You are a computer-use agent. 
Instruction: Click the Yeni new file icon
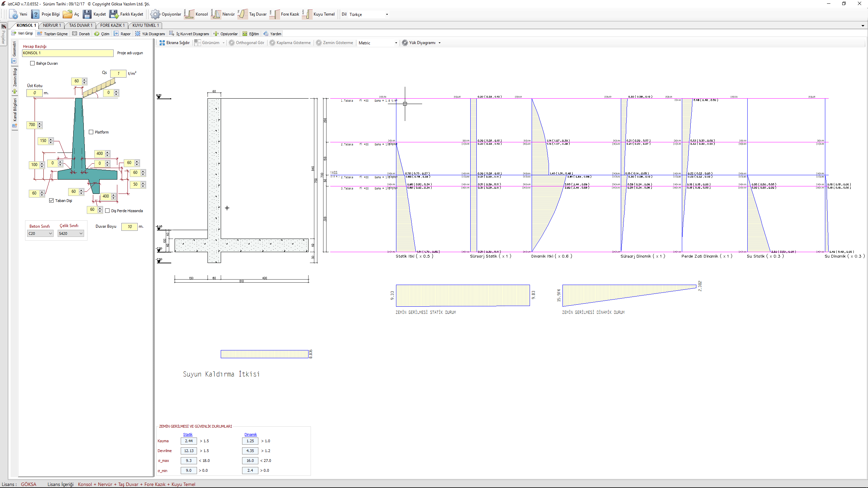coord(14,14)
